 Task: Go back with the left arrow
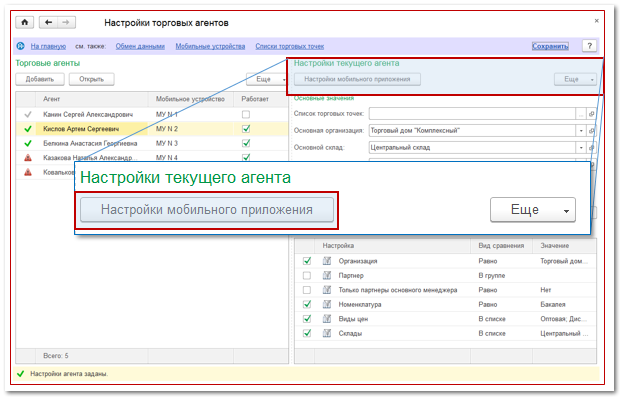point(47,22)
